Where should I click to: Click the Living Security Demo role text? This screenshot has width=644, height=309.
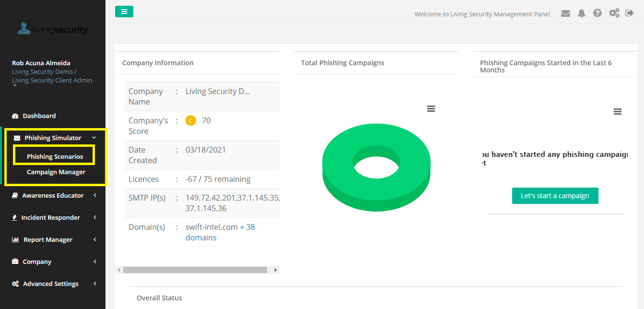[x=44, y=71]
